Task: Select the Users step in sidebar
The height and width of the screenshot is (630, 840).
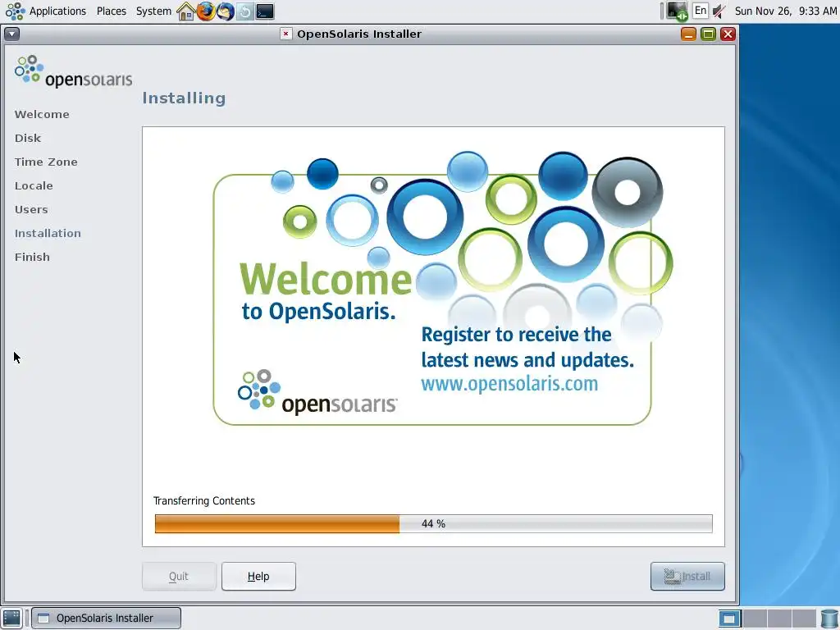Action: 31,209
